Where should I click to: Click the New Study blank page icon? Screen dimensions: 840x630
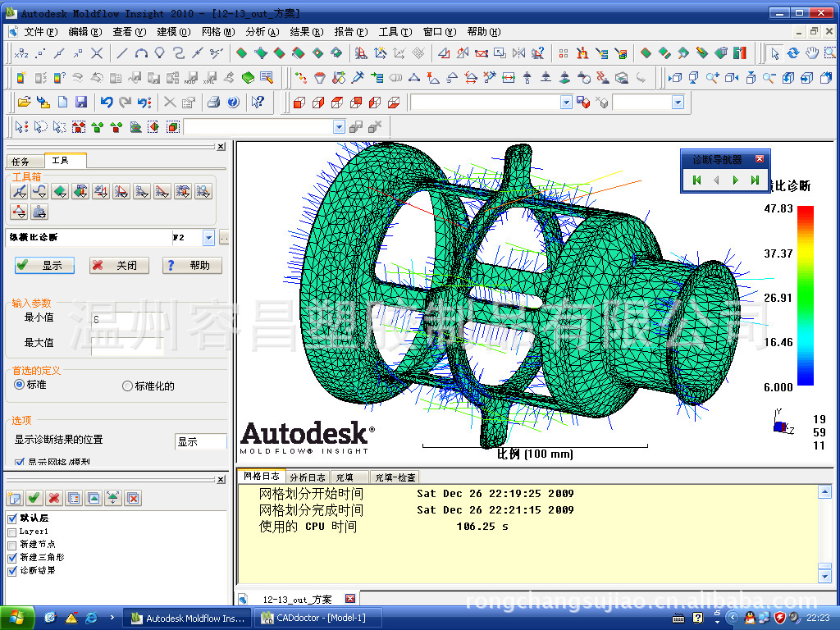click(62, 102)
